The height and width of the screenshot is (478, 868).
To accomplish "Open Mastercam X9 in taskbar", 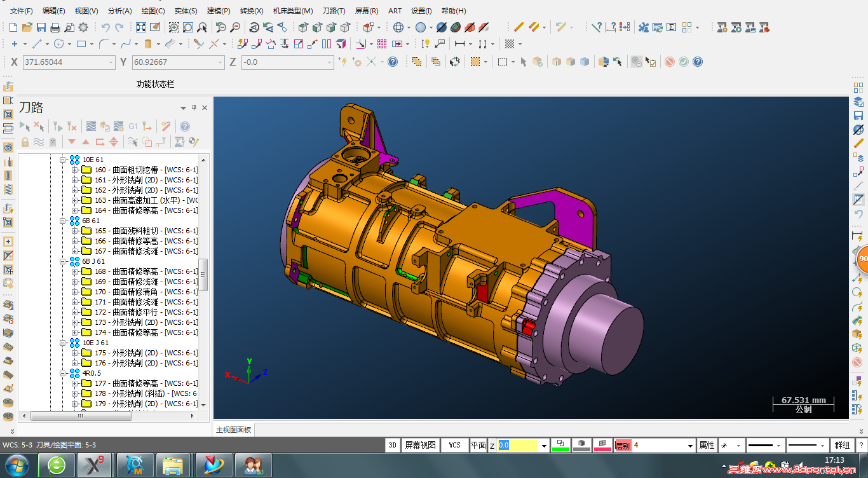I will pyautogui.click(x=95, y=465).
